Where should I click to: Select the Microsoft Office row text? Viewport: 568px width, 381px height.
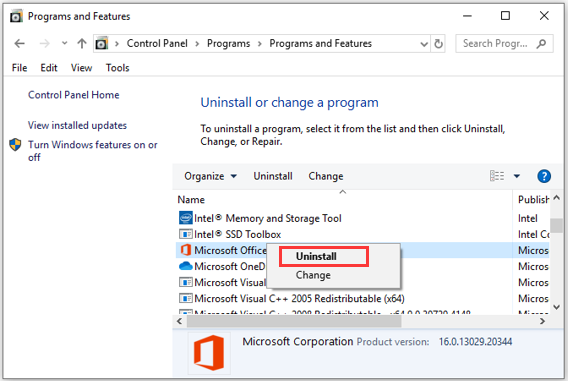pyautogui.click(x=230, y=250)
